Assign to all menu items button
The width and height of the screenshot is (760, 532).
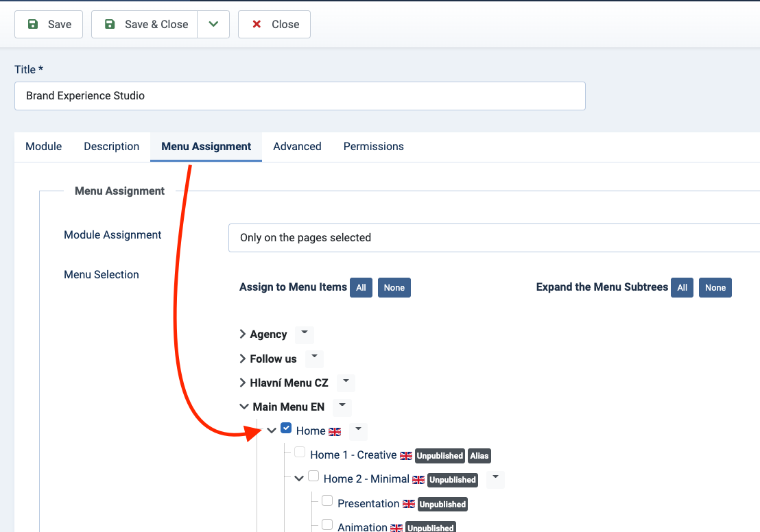pos(361,288)
